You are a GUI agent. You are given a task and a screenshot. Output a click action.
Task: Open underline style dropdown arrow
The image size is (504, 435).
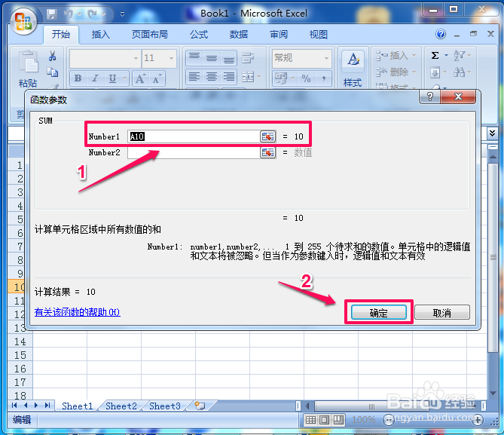125,78
